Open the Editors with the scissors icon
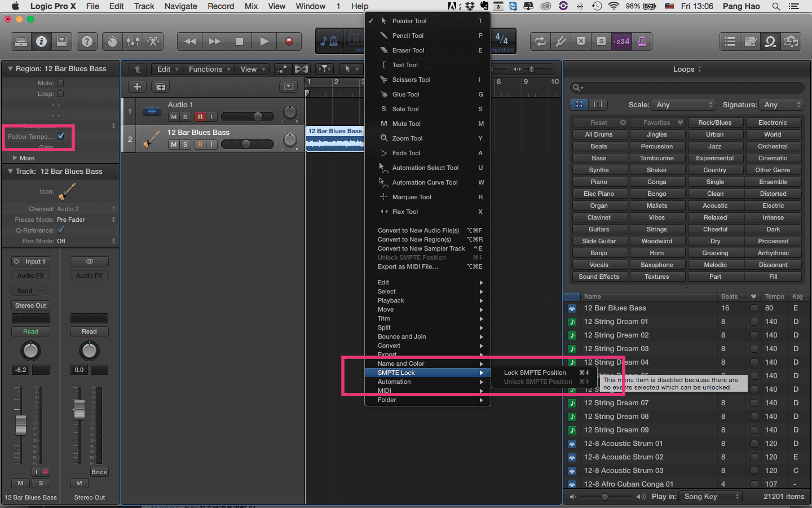The image size is (812, 508). (x=153, y=41)
